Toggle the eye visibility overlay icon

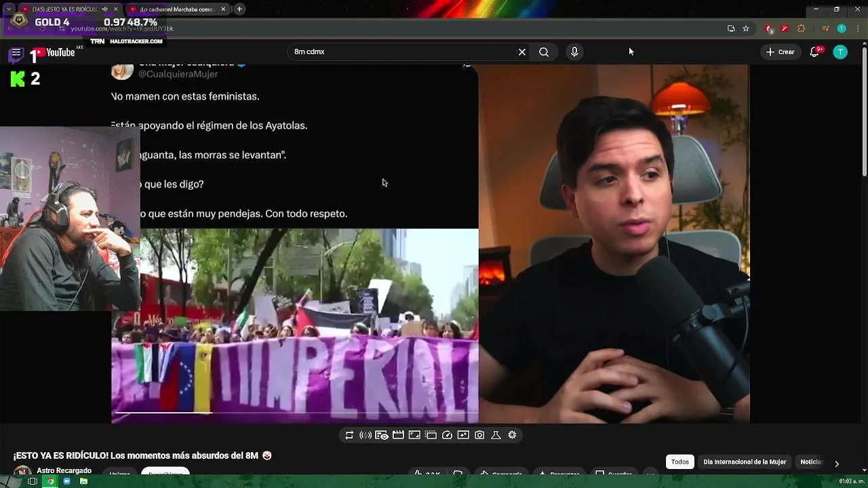(382, 435)
